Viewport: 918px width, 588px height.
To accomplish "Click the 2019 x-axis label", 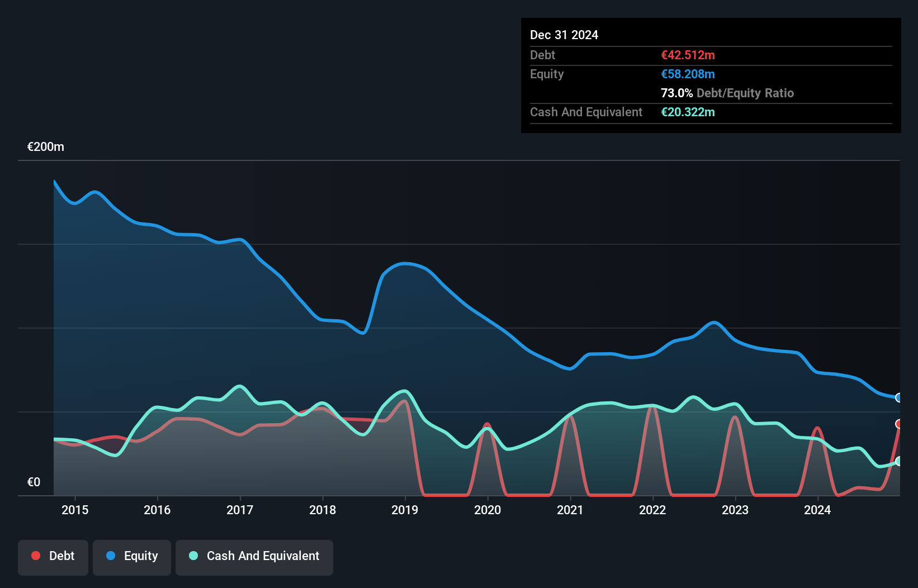I will [405, 510].
